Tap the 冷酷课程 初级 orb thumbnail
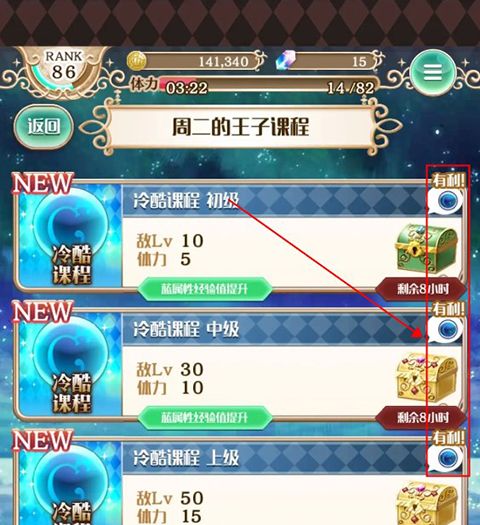The image size is (480, 525). [71, 238]
